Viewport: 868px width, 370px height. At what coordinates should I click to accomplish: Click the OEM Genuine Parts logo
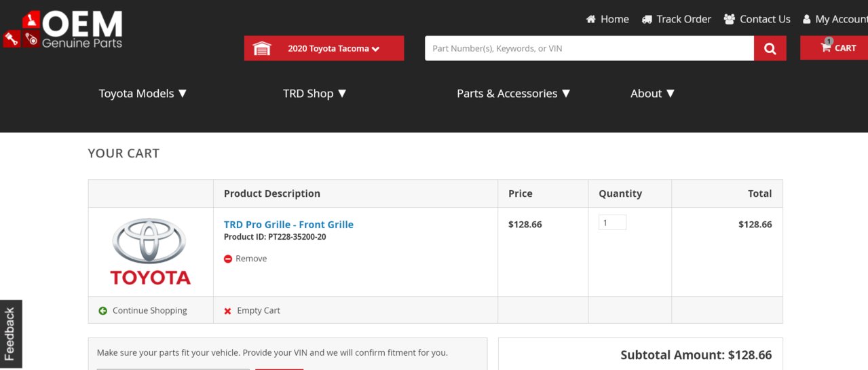pyautogui.click(x=63, y=30)
